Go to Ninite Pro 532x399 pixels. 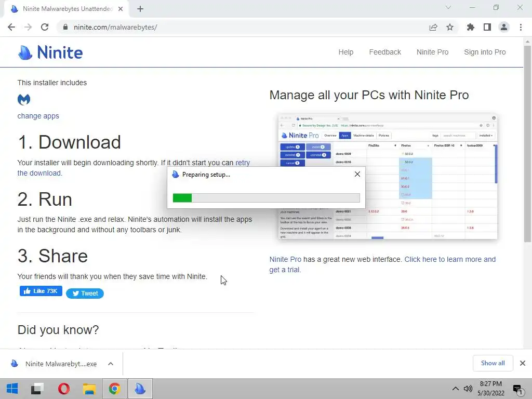(x=432, y=52)
